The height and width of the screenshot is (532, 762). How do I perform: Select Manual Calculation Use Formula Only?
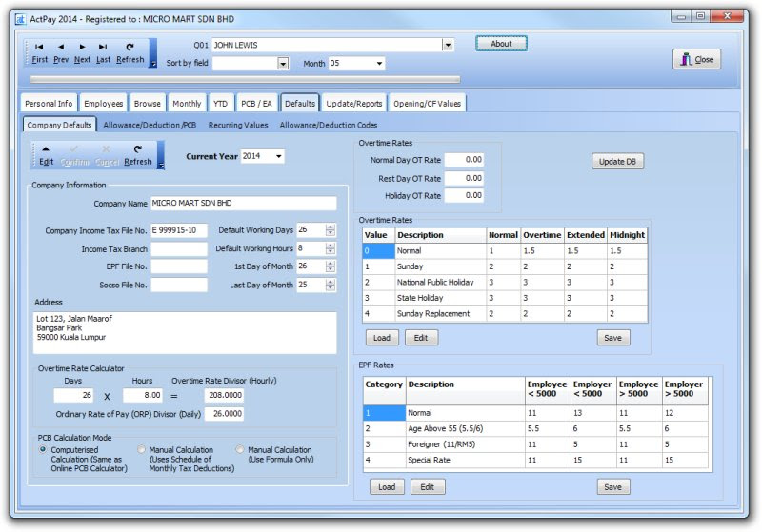[x=240, y=449]
